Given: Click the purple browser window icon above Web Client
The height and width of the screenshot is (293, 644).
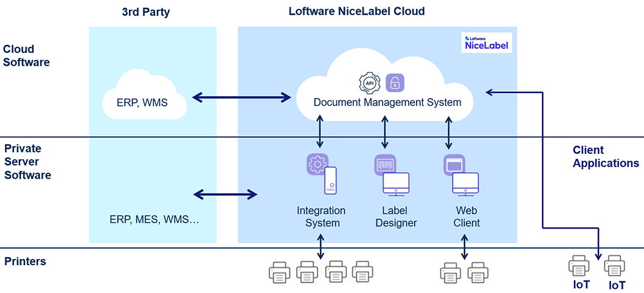Looking at the screenshot, I should [x=454, y=165].
